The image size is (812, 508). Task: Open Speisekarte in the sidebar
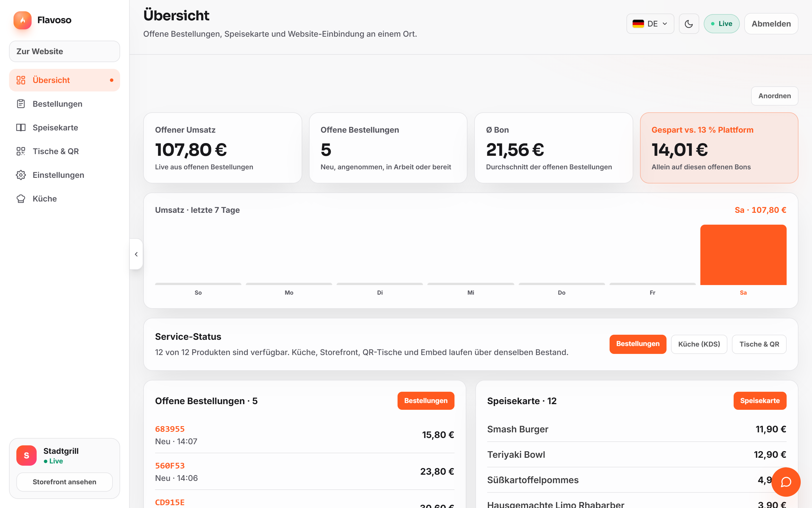[64, 128]
